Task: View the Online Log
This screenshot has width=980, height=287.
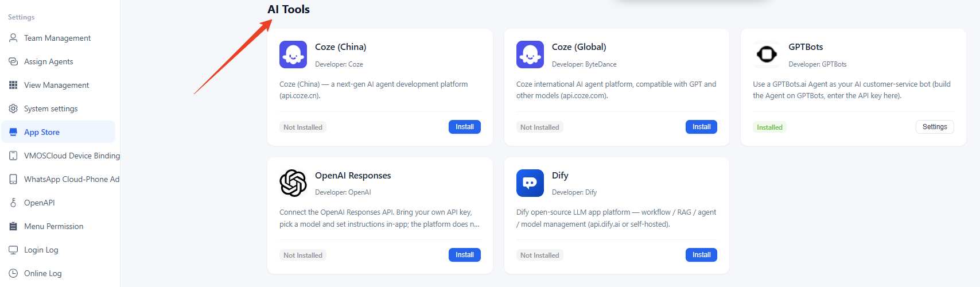Action: point(58,273)
